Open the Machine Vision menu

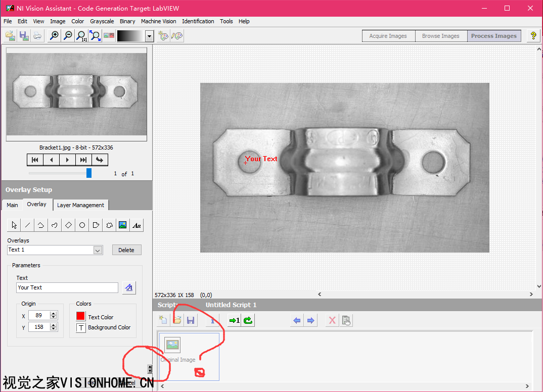coord(159,21)
